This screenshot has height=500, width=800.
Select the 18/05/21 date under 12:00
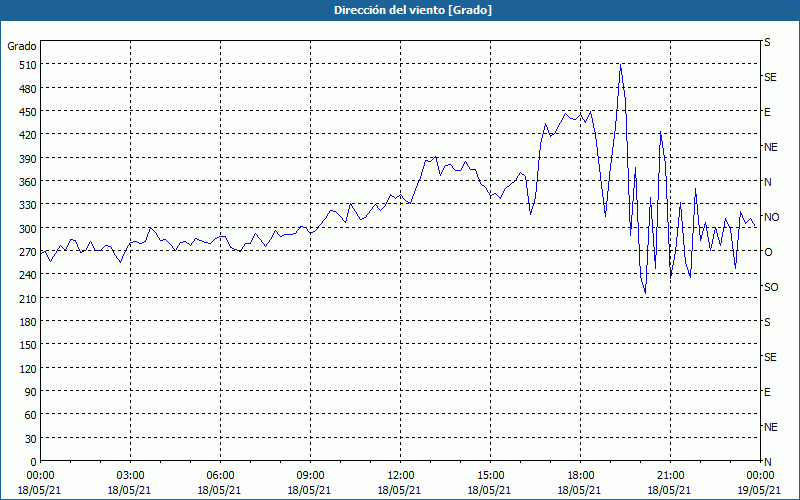[400, 490]
